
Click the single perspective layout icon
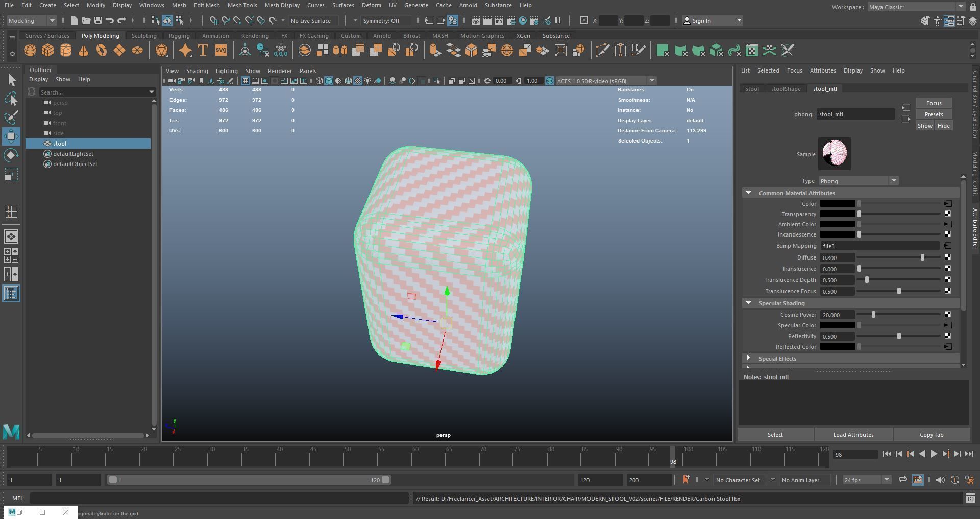click(x=11, y=237)
